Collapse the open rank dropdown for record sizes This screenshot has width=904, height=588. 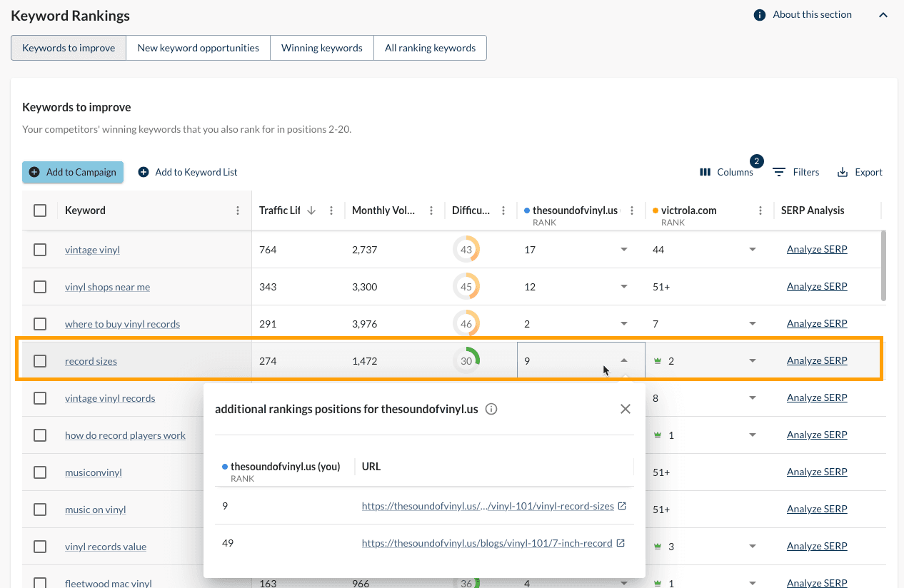(x=624, y=361)
